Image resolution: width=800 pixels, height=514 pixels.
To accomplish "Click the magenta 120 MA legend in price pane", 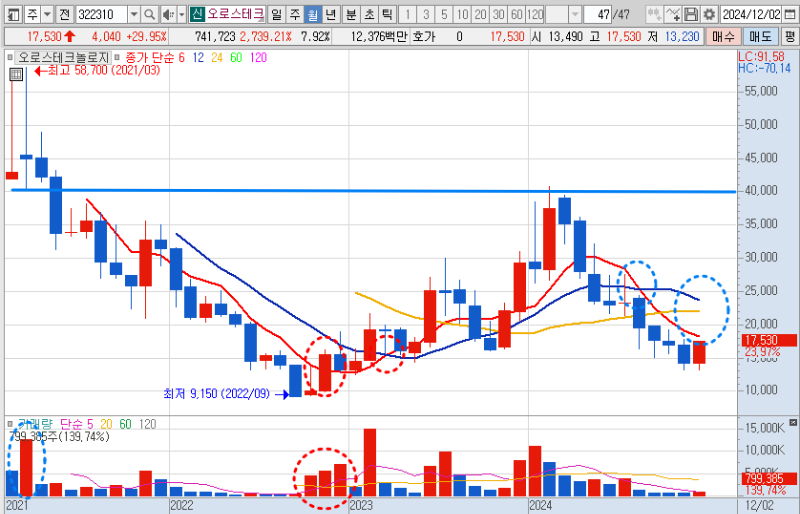I will click(x=258, y=58).
